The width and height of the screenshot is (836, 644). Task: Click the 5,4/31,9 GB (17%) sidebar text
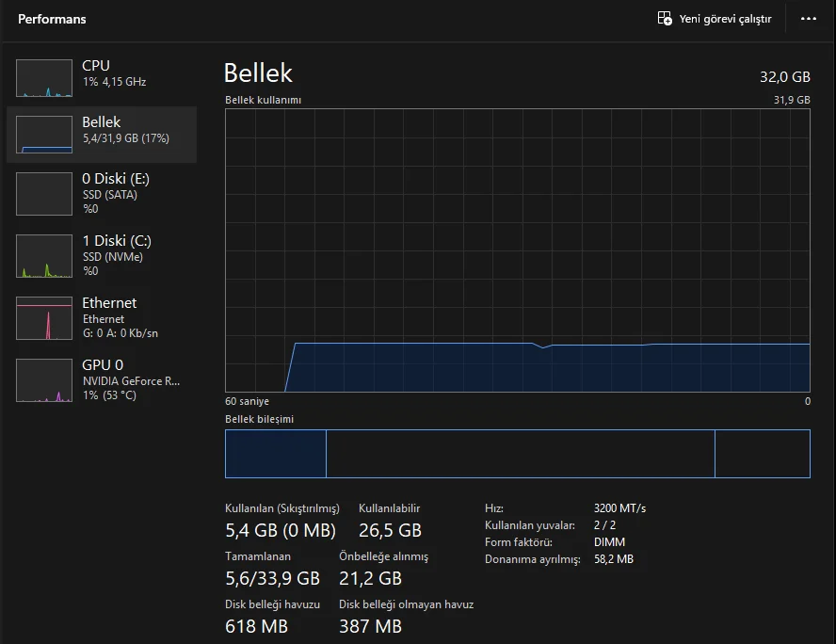click(x=126, y=138)
